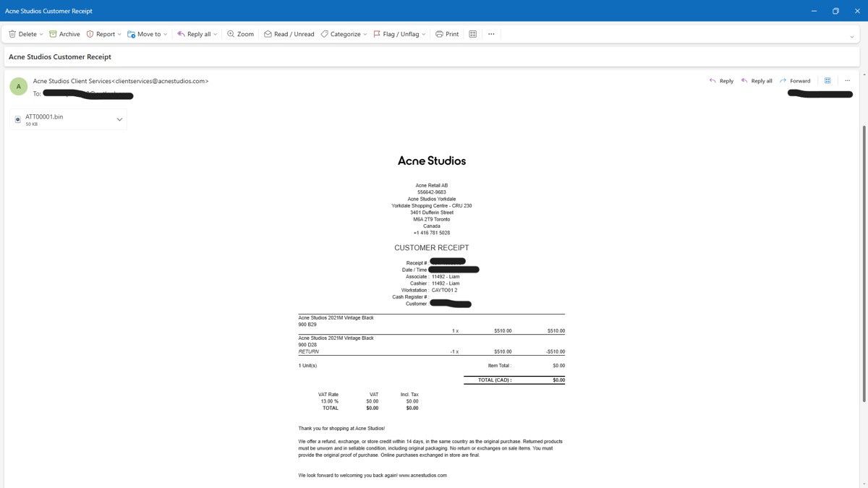Click sender Acne Studios Client Services address

pos(121,81)
